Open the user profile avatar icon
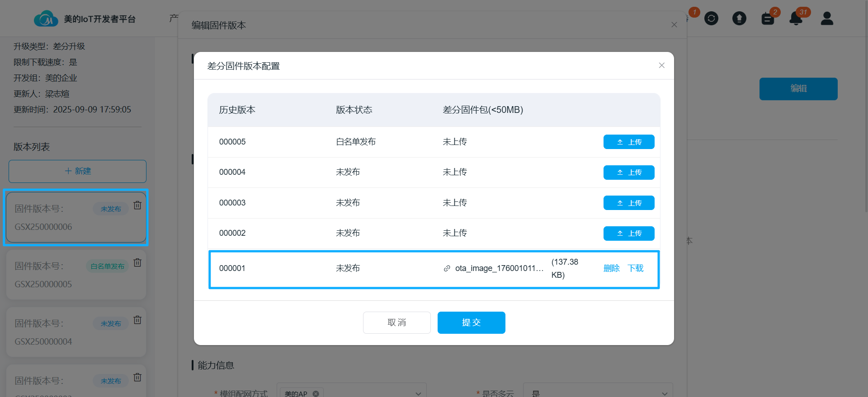This screenshot has width=868, height=397. [827, 19]
